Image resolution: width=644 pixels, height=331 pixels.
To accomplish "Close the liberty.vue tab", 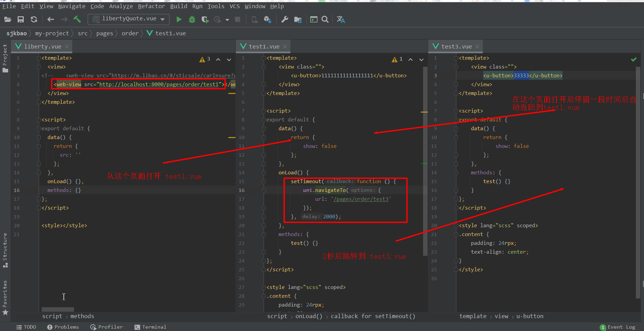I will [67, 46].
